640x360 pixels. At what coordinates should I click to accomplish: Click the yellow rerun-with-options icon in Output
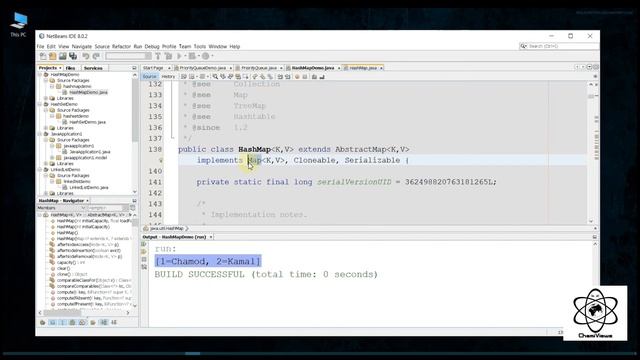(x=144, y=252)
